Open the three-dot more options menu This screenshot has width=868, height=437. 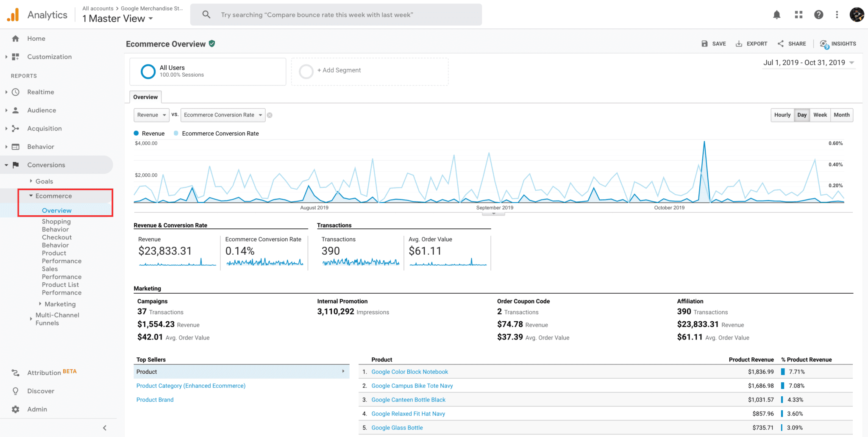[x=837, y=15]
